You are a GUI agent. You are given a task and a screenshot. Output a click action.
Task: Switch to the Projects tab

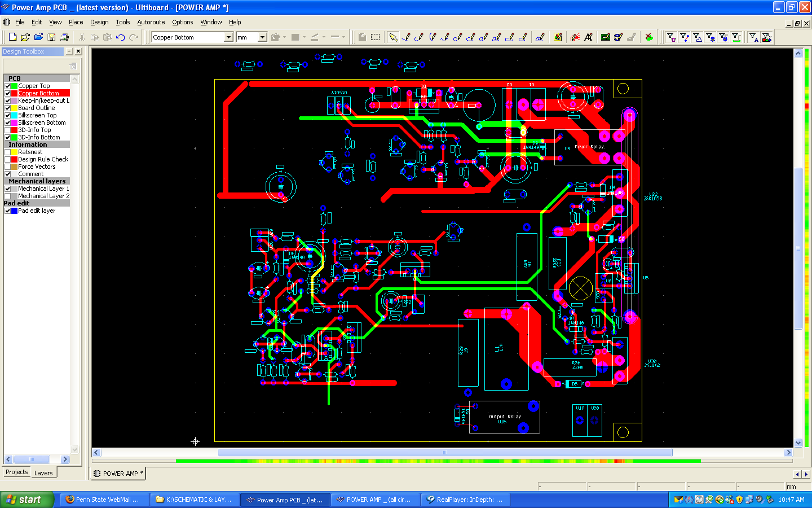(x=17, y=472)
